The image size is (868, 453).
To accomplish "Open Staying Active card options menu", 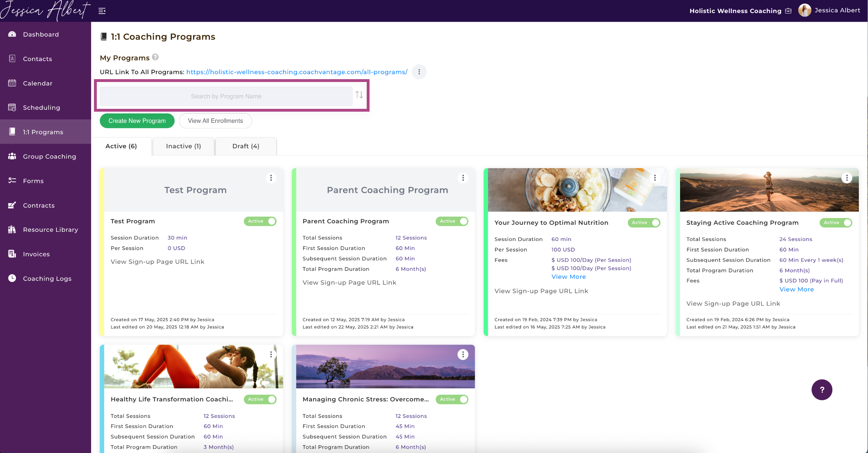I will (x=846, y=178).
